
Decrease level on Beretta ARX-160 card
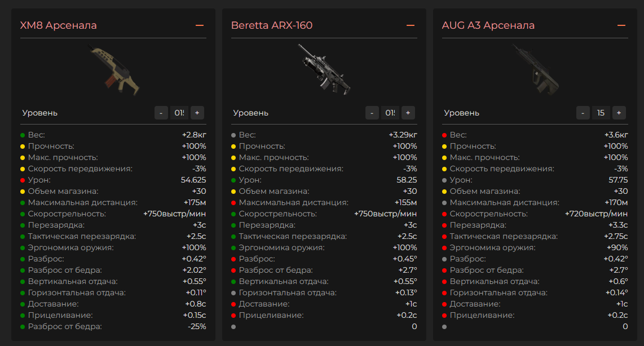coord(372,113)
